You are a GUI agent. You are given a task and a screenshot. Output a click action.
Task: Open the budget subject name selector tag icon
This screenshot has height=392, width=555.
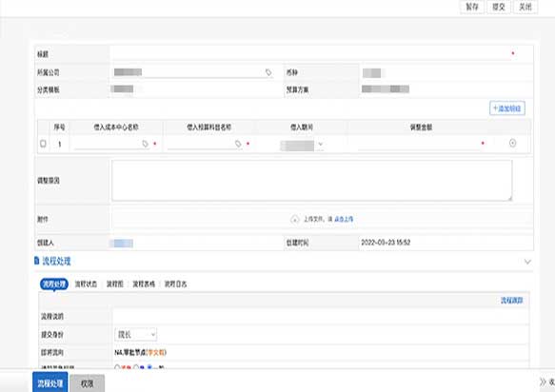(238, 144)
